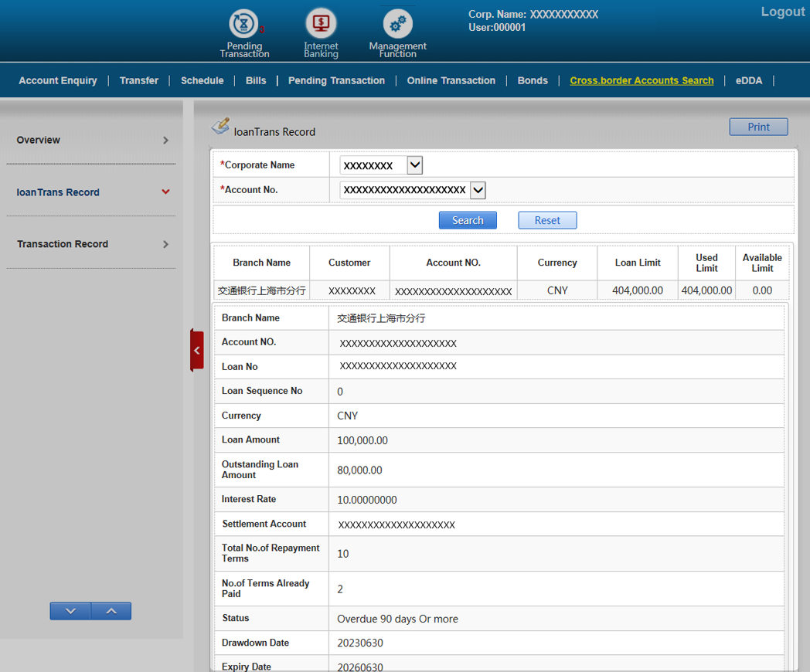The image size is (810, 672).
Task: Click the Currency column header
Action: point(556,263)
